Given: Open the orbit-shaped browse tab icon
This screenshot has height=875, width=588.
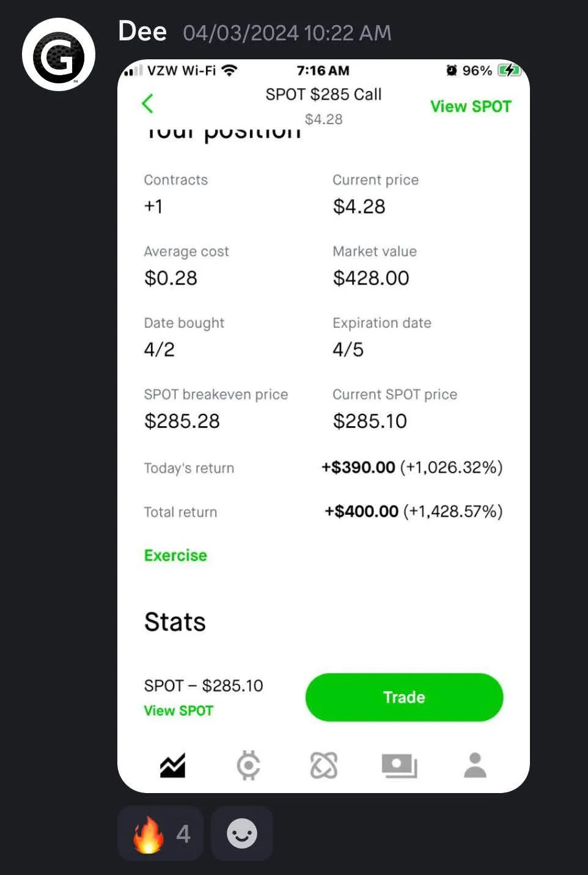Looking at the screenshot, I should 324,765.
